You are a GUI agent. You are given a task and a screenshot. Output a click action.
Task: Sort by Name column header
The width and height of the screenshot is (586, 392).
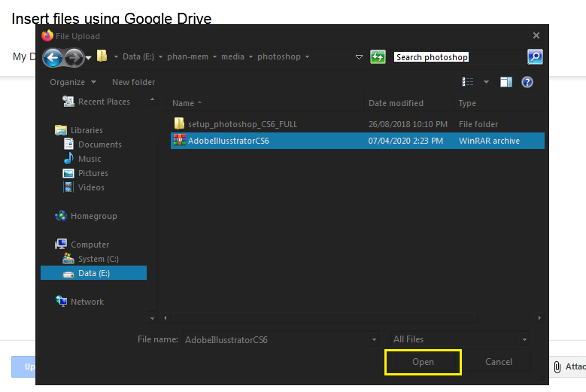coord(263,103)
